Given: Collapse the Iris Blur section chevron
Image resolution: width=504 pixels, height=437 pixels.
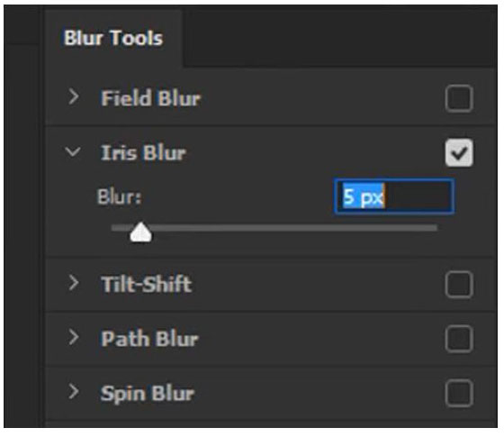Looking at the screenshot, I should 73,151.
